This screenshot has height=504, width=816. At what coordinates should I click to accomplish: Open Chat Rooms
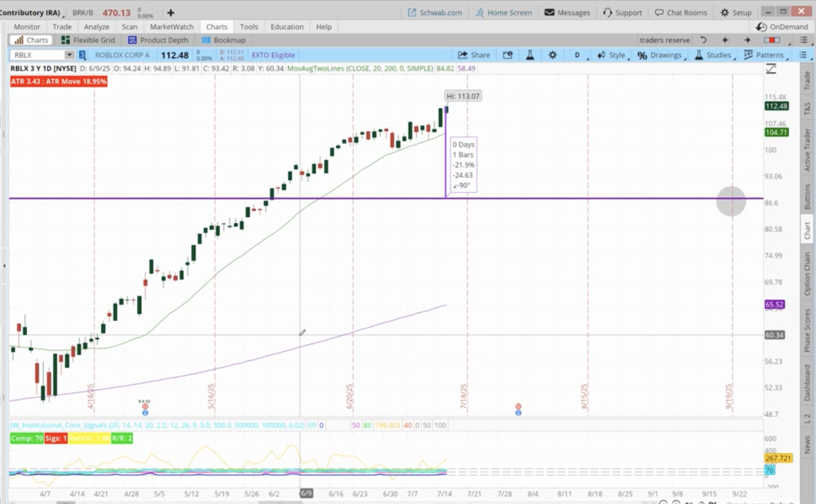[681, 13]
